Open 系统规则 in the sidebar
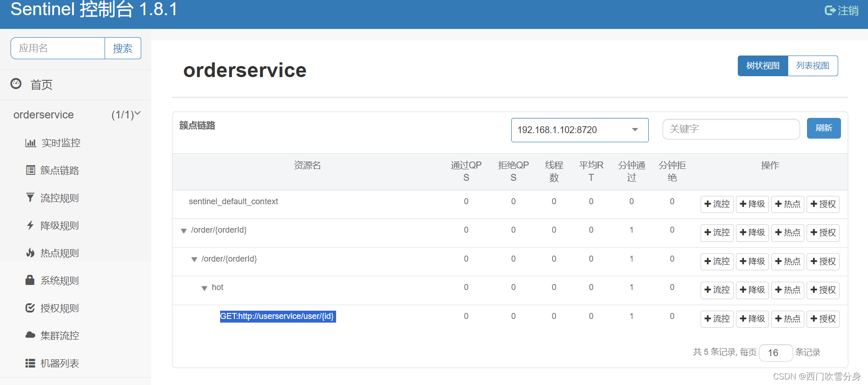 (x=60, y=280)
